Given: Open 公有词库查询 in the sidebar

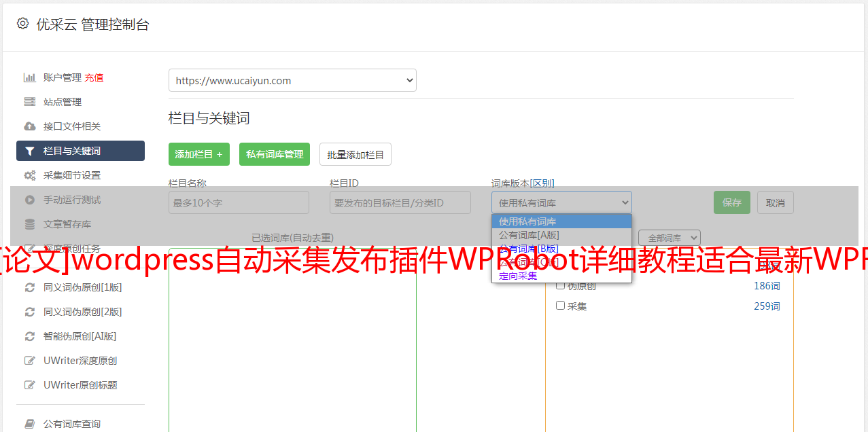Looking at the screenshot, I should tap(72, 424).
